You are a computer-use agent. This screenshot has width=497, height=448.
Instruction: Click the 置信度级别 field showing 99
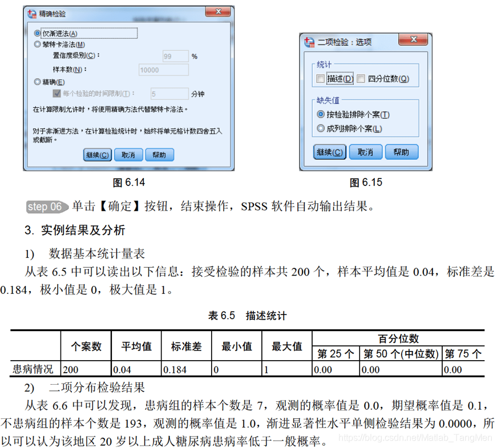point(175,56)
